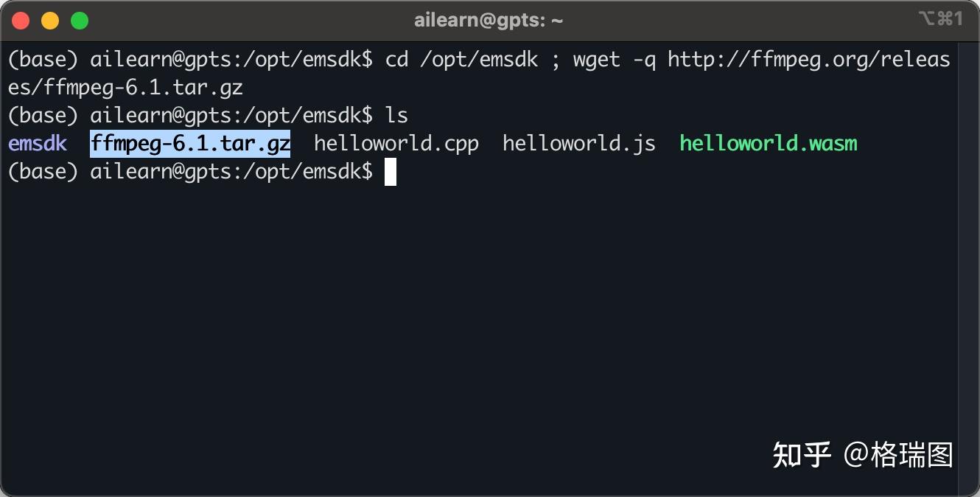Click the wget command text
Viewport: 980px width, 497px height.
pyautogui.click(x=597, y=60)
